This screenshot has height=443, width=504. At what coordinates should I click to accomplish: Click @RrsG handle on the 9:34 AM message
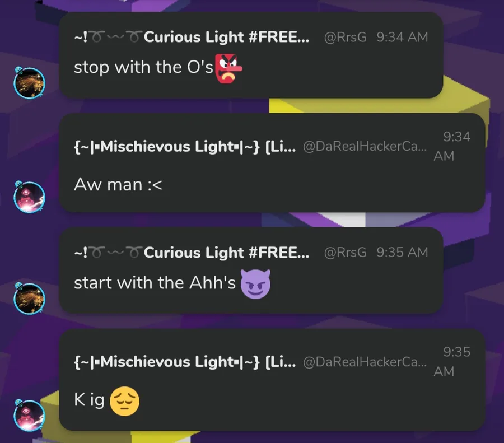[x=345, y=38]
